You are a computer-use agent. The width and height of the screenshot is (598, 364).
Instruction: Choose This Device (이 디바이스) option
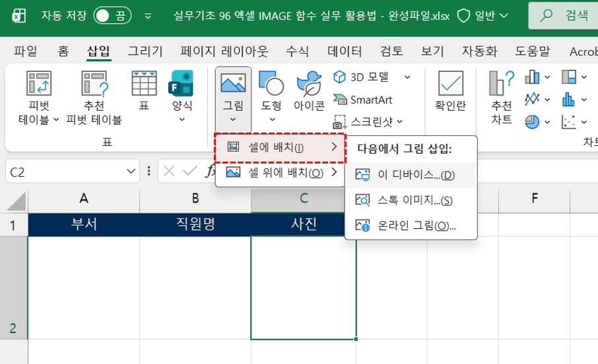click(x=410, y=175)
